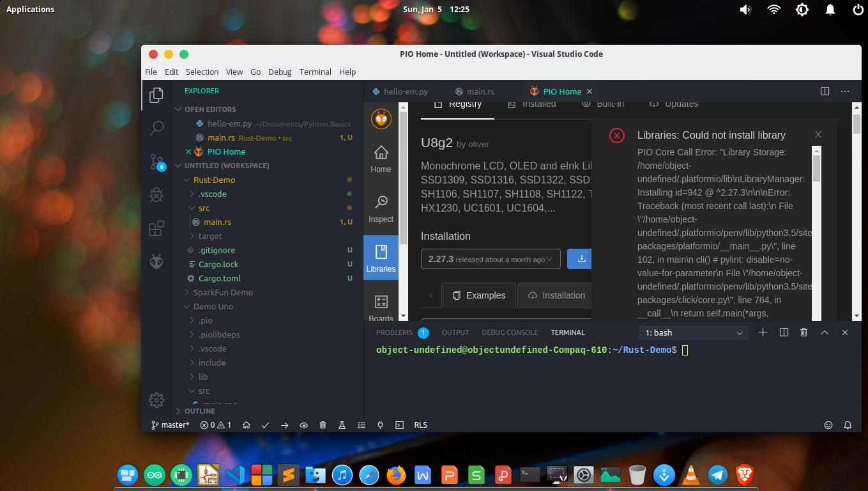Clean the project using the trash icon
The height and width of the screenshot is (491, 868).
pos(323,425)
